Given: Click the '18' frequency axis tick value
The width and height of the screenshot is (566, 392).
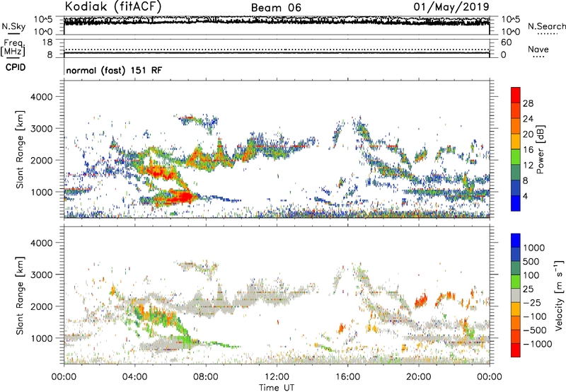Looking at the screenshot, I should click(47, 42).
